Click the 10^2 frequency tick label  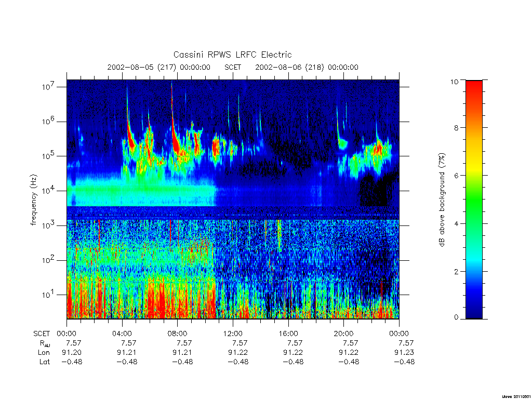[48, 260]
